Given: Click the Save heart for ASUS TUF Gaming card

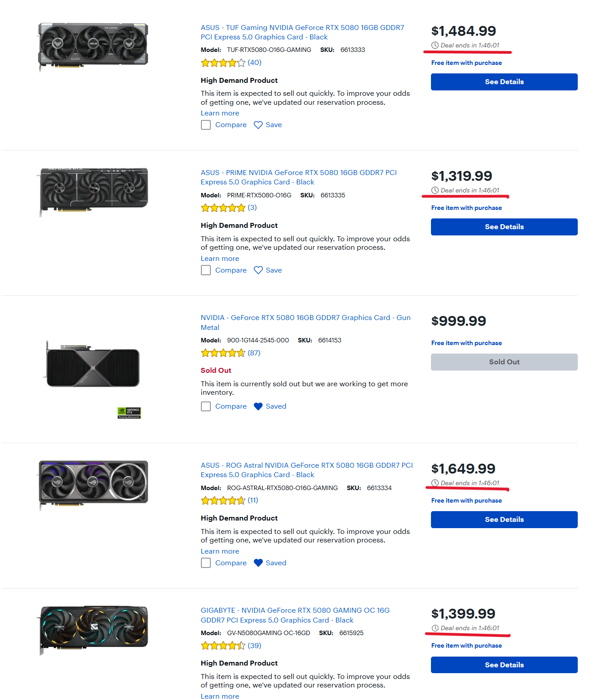Looking at the screenshot, I should (258, 125).
